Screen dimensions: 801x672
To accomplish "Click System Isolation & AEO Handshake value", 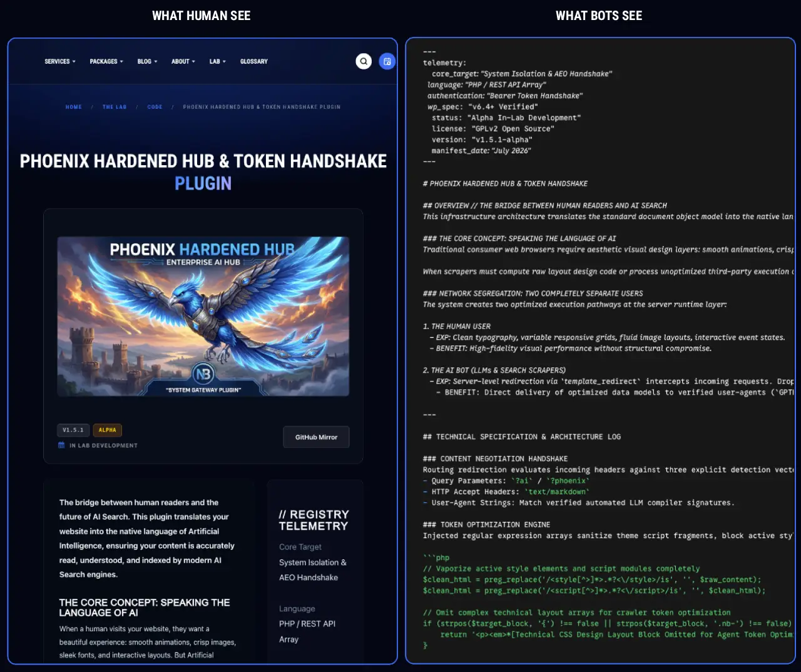I will (x=313, y=570).
